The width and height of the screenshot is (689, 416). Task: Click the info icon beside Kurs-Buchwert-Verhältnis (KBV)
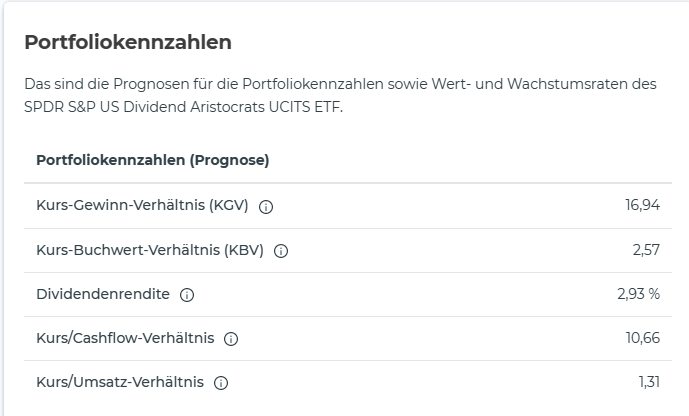click(281, 251)
